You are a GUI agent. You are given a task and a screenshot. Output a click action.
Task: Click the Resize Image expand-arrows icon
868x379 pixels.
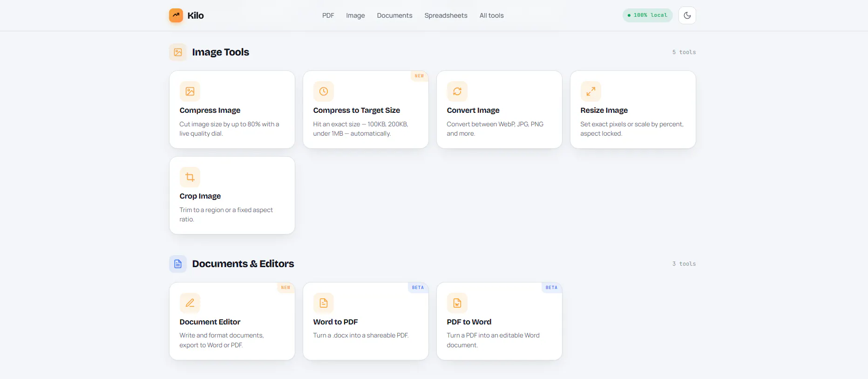coord(591,91)
